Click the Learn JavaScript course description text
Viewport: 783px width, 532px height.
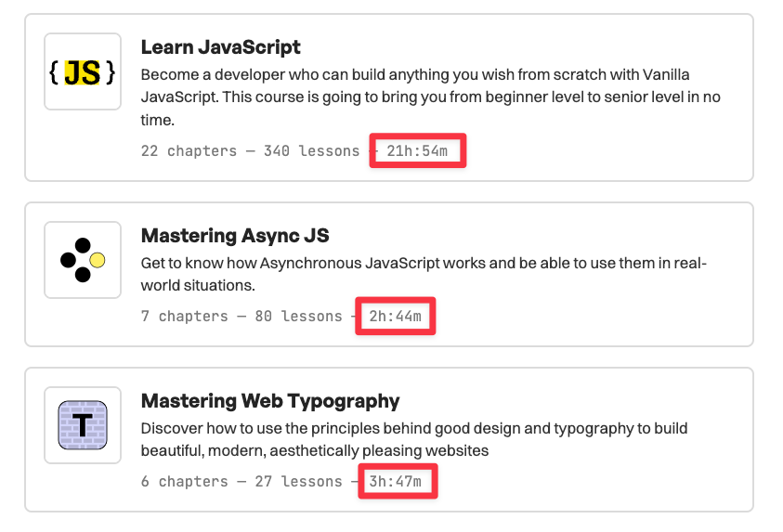point(430,97)
